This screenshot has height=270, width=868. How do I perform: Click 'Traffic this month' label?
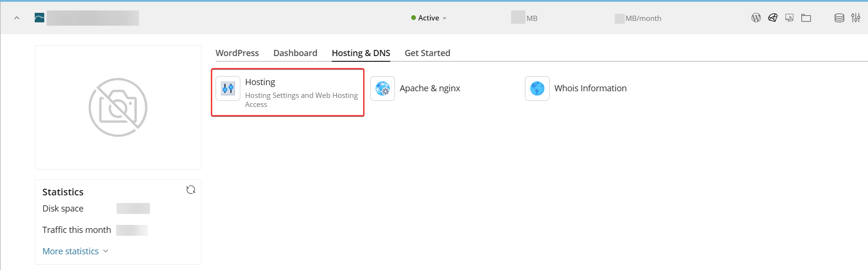tap(77, 230)
